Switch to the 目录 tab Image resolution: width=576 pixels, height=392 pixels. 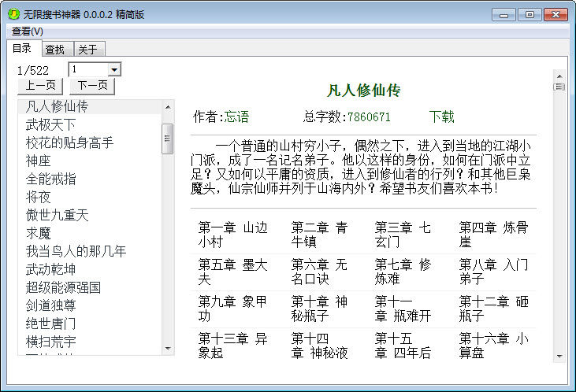point(22,48)
